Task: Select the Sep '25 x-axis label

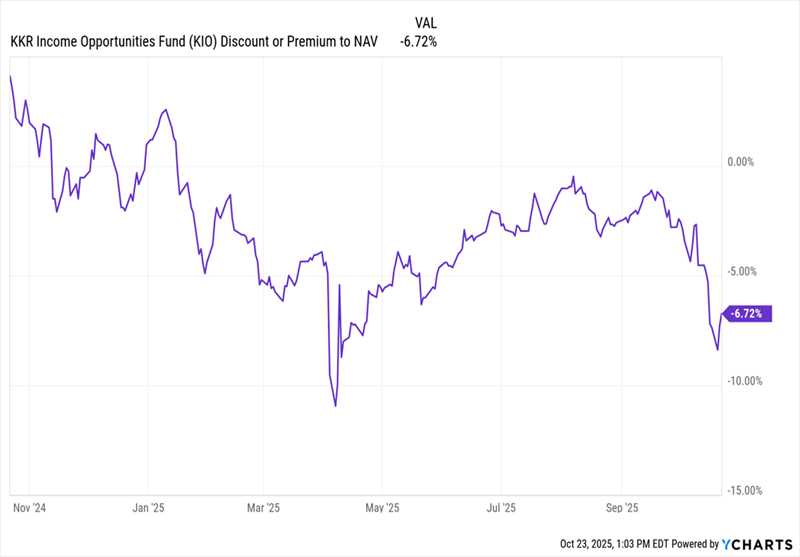Action: [x=621, y=508]
